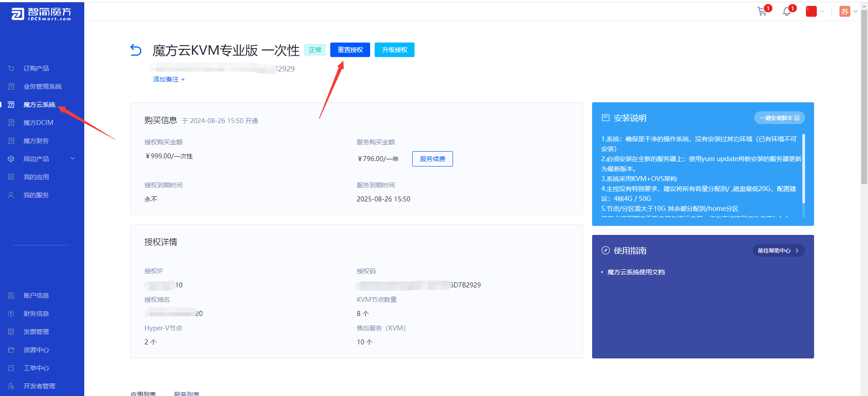Click the user avatar 苏
Screen dimensions: 868x396
pyautogui.click(x=845, y=11)
